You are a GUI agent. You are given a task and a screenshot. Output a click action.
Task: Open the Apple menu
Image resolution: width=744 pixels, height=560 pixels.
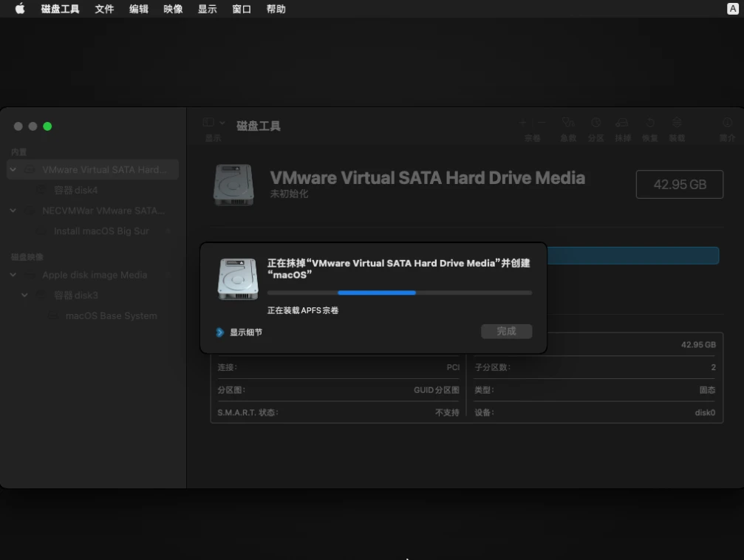point(20,9)
